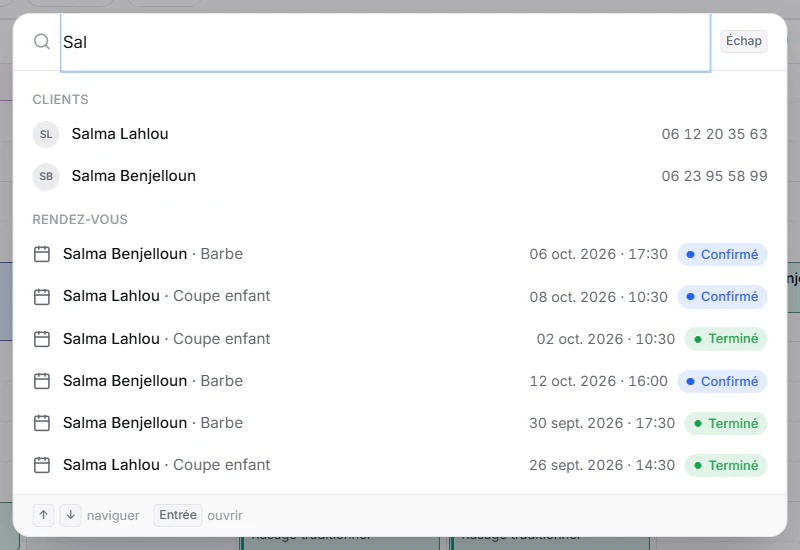Click phone number 06 23 95 58 99
The height and width of the screenshot is (550, 800).
pyautogui.click(x=714, y=176)
